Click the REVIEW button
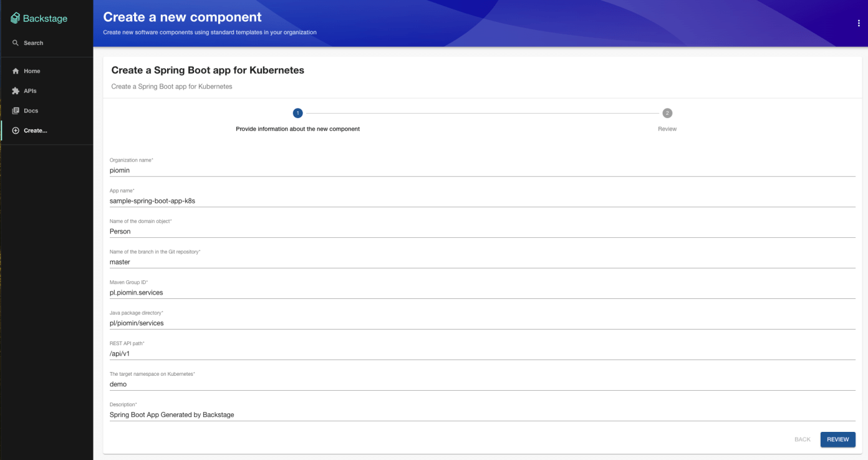Image resolution: width=868 pixels, height=460 pixels. point(837,439)
